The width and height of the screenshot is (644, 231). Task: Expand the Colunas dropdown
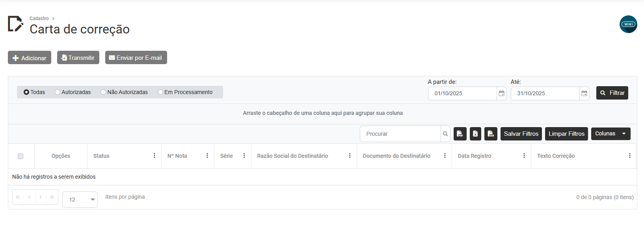(x=611, y=134)
